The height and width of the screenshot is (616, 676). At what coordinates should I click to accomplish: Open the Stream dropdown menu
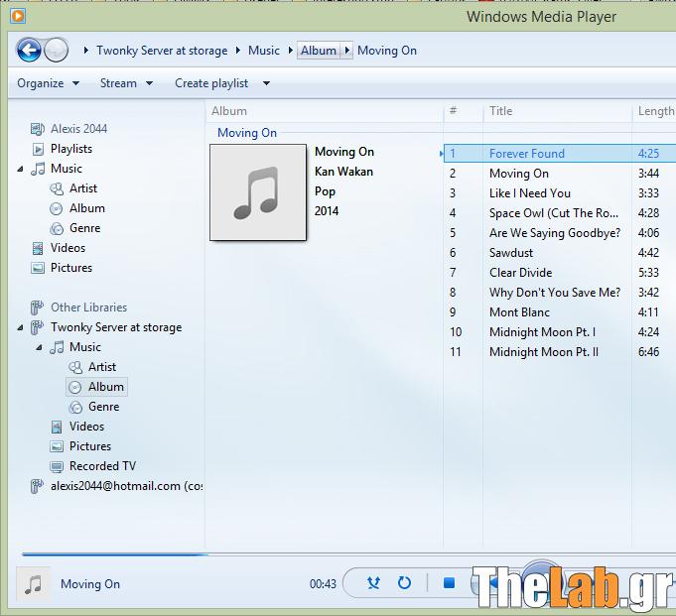pyautogui.click(x=126, y=83)
